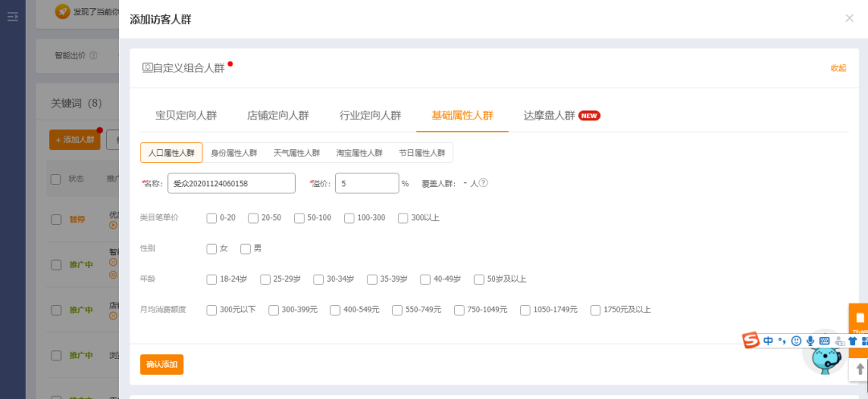Check the 1750元及以上 spending checkbox
Viewport: 868px width, 399px height.
[x=595, y=310]
